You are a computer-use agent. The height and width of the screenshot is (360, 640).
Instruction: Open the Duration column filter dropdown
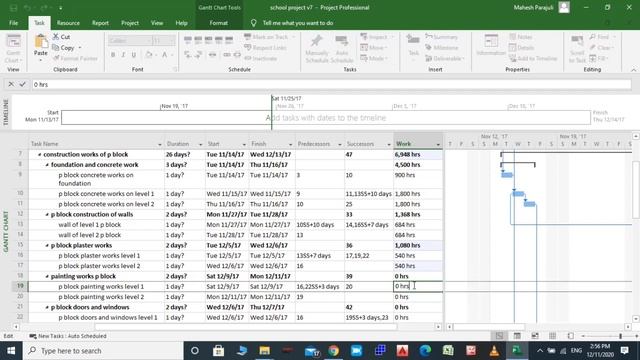200,144
